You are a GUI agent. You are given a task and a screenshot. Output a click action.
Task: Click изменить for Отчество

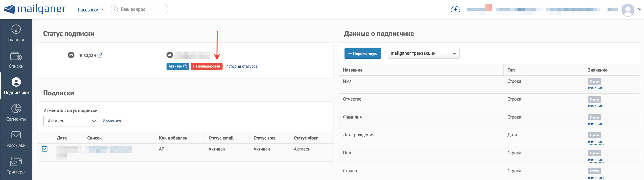pos(596,106)
